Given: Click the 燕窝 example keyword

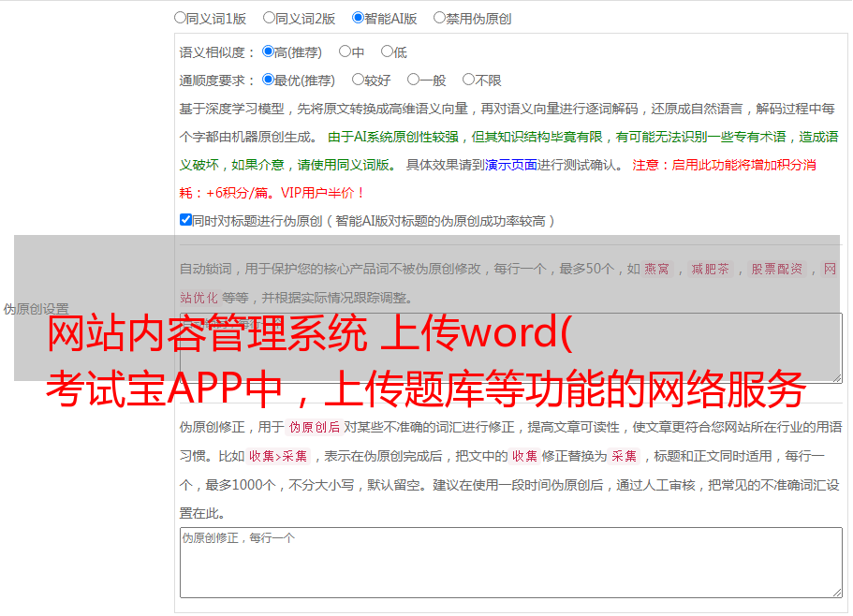Looking at the screenshot, I should click(x=657, y=269).
